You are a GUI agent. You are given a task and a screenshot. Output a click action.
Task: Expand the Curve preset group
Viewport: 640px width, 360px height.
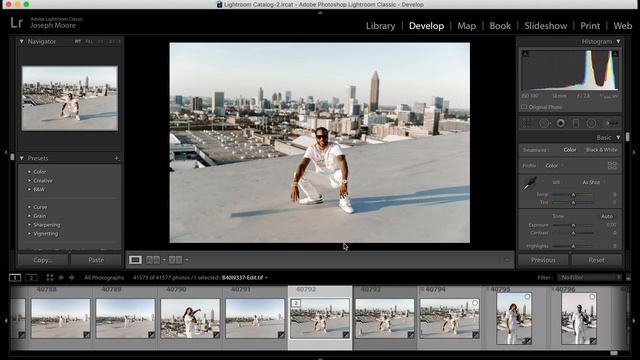pyautogui.click(x=29, y=207)
